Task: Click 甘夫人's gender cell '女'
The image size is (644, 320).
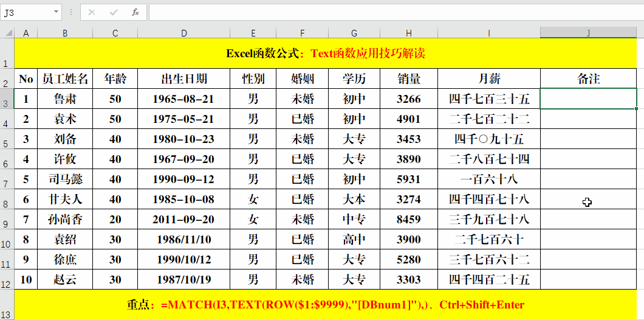Action: click(253, 200)
